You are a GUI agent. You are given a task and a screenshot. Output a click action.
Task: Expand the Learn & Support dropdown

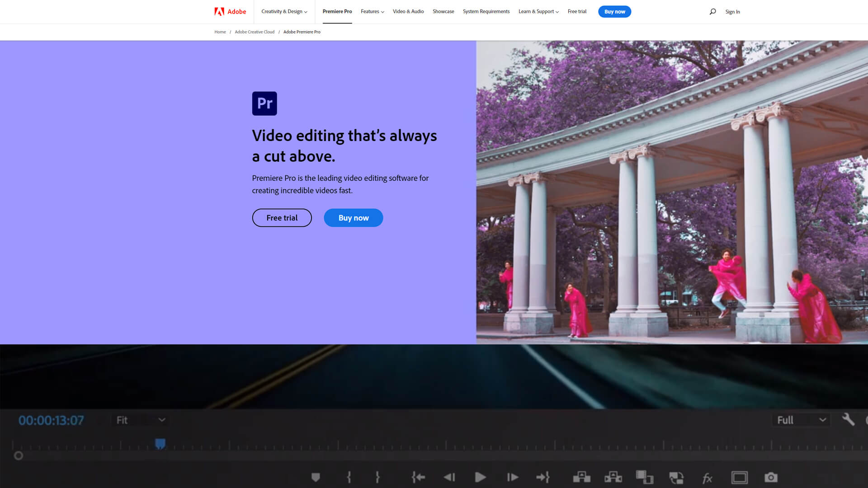pyautogui.click(x=538, y=12)
